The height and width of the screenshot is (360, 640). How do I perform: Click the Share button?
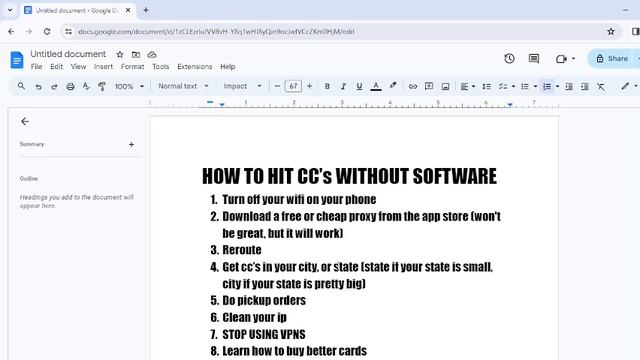pos(612,58)
